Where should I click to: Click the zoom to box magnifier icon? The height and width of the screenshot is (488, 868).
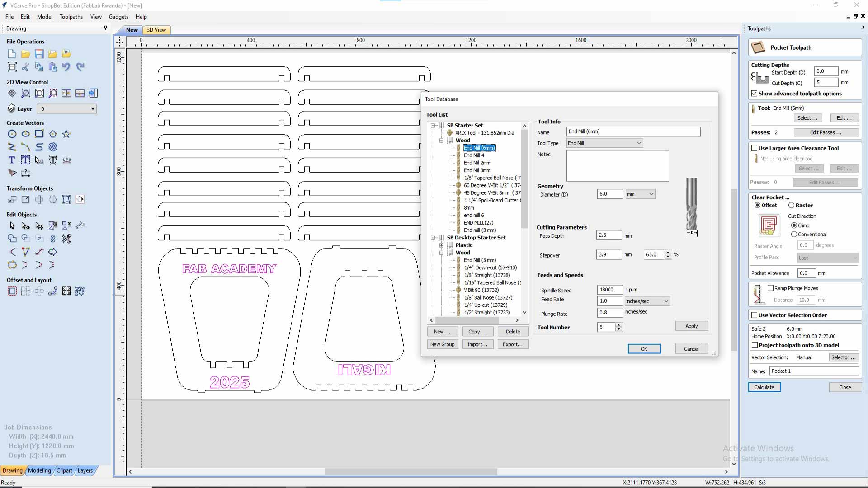(x=26, y=93)
